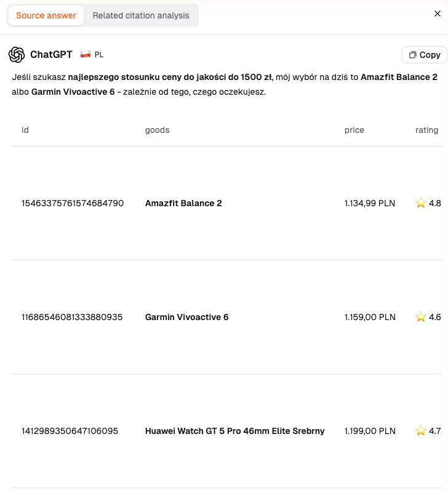Click id 14129893506471060​95

[x=70, y=431]
